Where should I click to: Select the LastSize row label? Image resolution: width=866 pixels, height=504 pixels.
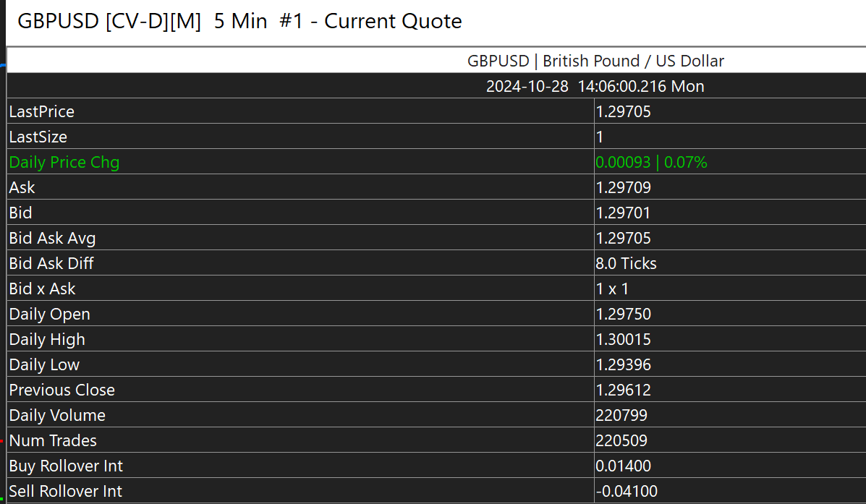[x=38, y=137]
